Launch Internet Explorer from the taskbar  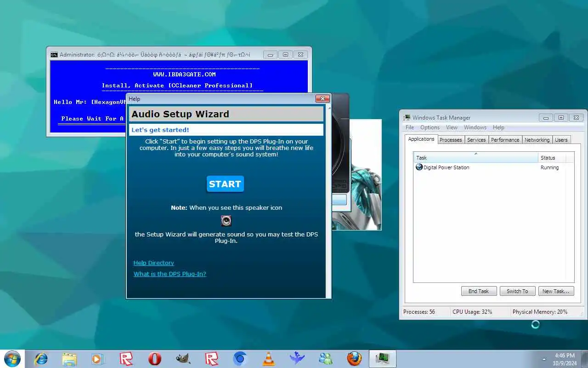41,358
